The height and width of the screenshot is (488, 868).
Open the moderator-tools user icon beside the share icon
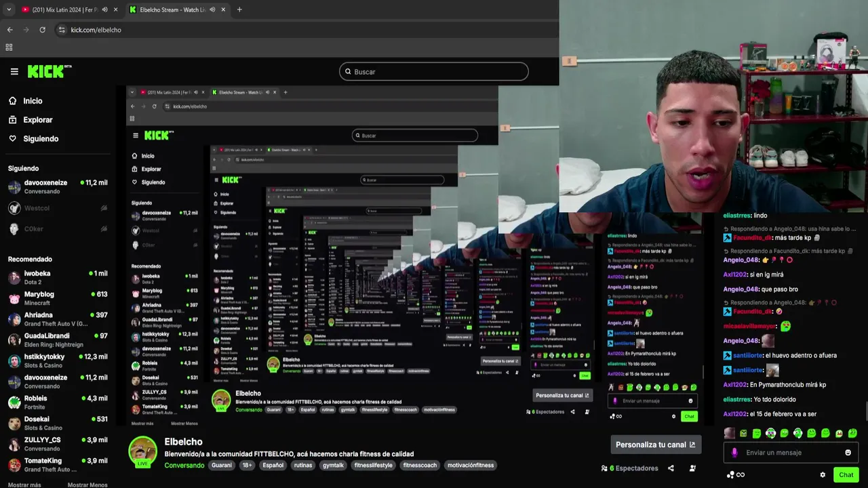pos(692,468)
